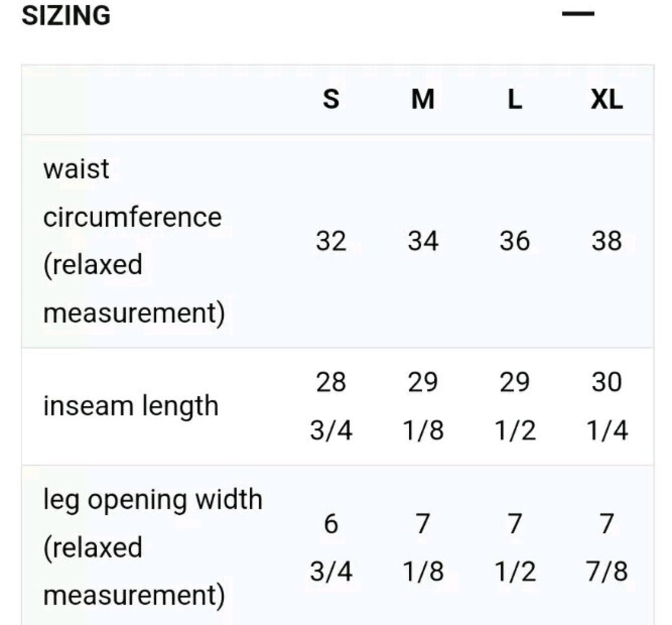Click the inseam length row label
Screen dimensions: 672x625
(x=131, y=406)
